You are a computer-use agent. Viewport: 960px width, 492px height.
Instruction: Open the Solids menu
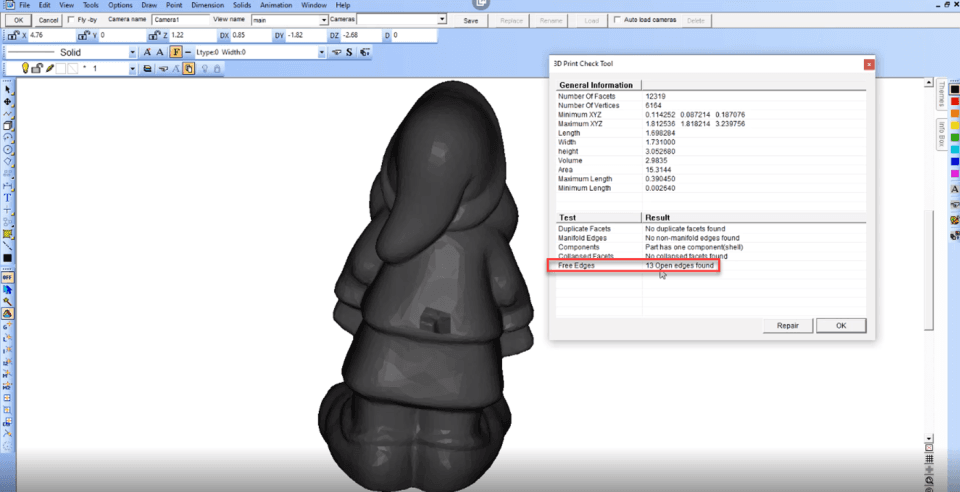(x=242, y=5)
